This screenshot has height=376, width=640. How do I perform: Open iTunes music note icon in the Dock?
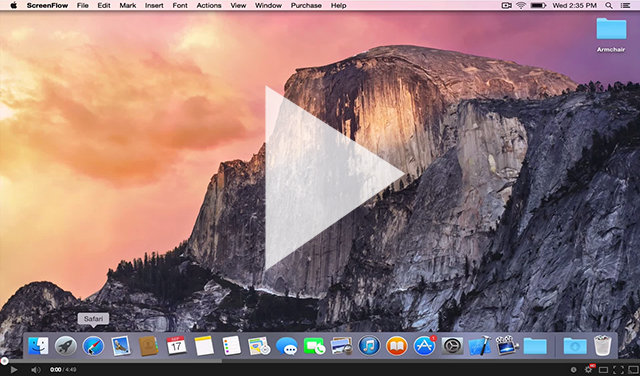tap(369, 346)
